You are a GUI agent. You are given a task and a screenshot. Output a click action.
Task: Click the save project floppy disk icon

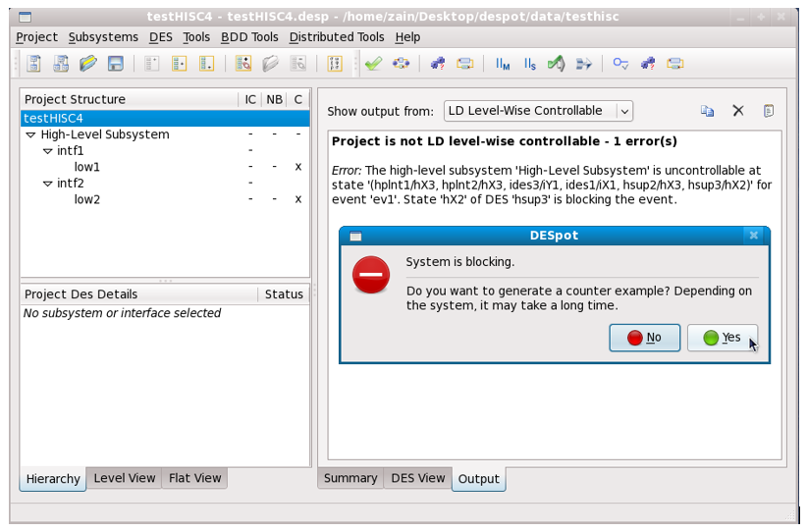click(115, 64)
